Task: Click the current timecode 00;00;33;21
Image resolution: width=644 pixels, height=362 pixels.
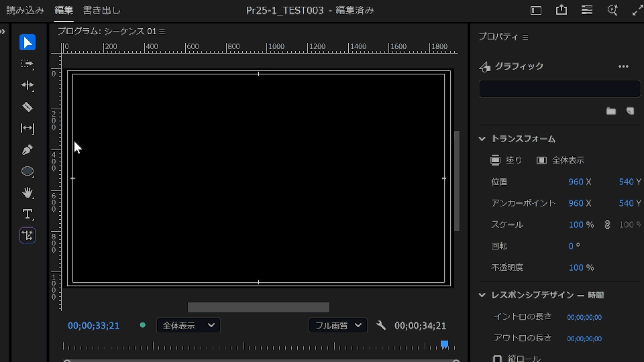Action: pos(94,326)
